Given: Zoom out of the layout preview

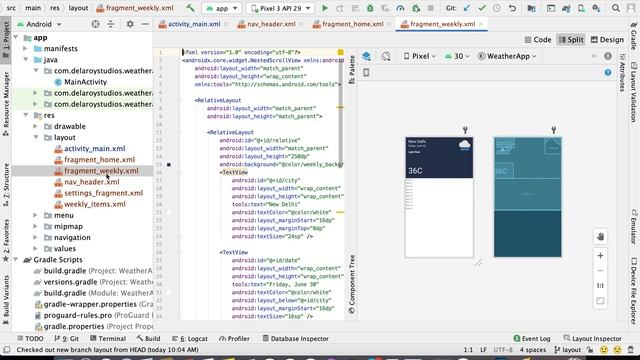Looking at the screenshot, I should (600, 271).
